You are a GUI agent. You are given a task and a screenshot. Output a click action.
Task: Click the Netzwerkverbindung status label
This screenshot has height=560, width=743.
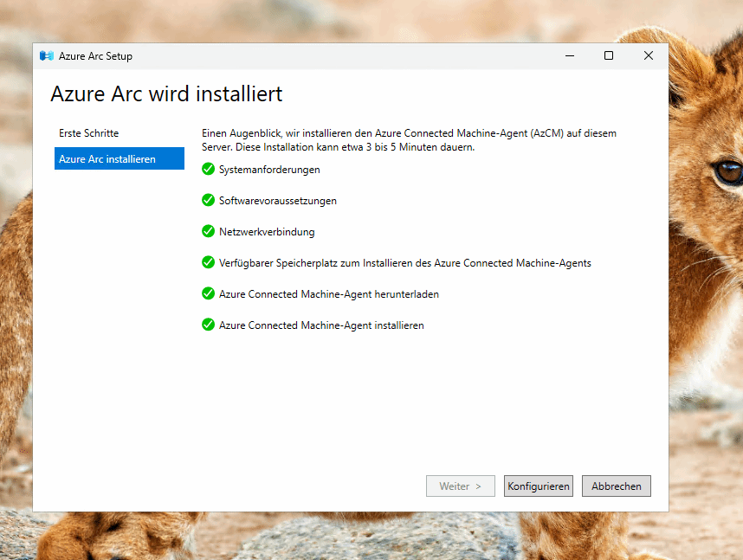(x=267, y=232)
